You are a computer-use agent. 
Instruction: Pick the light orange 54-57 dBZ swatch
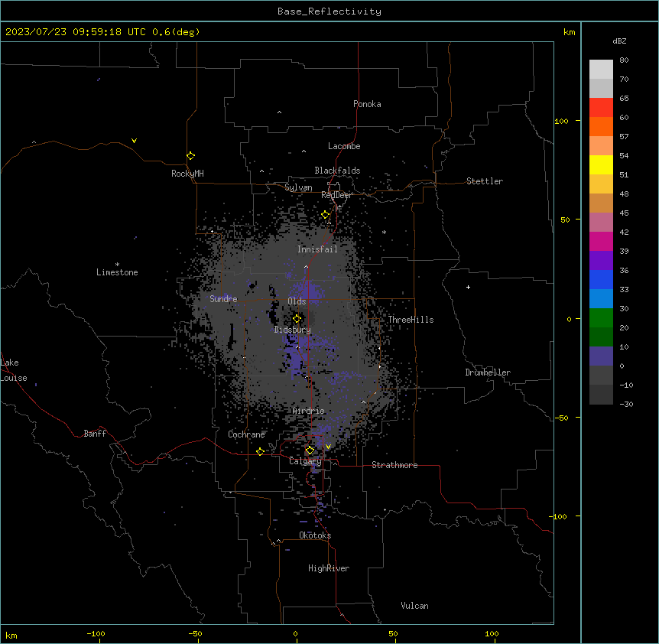pyautogui.click(x=601, y=146)
